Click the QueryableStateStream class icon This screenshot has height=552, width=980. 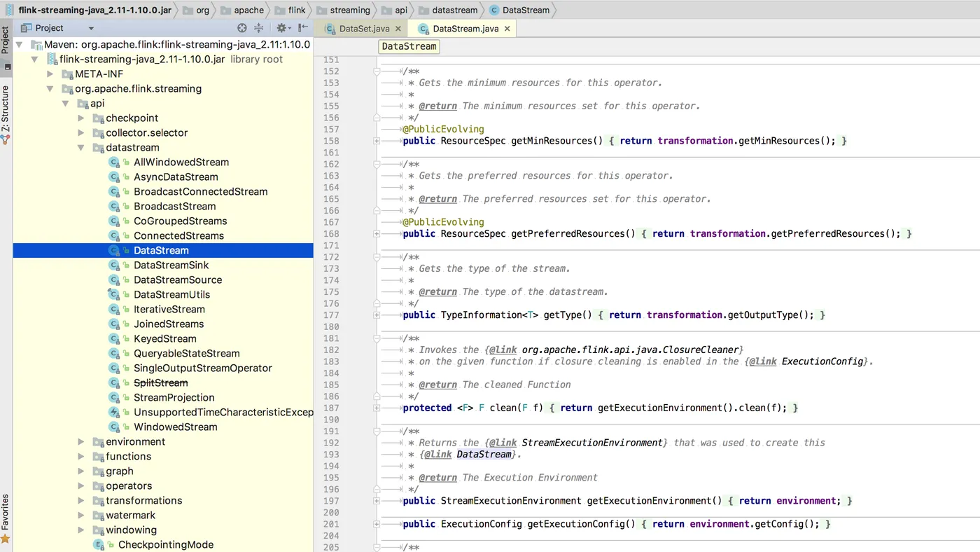coord(114,353)
